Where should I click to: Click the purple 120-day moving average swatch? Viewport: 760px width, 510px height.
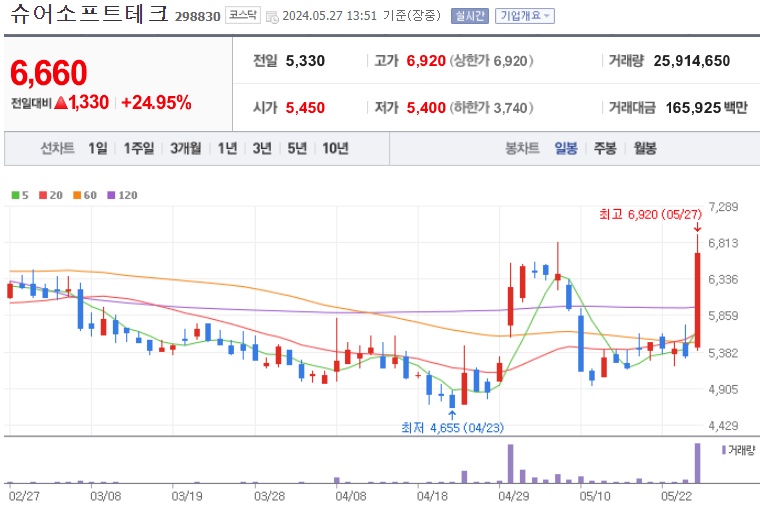111,195
